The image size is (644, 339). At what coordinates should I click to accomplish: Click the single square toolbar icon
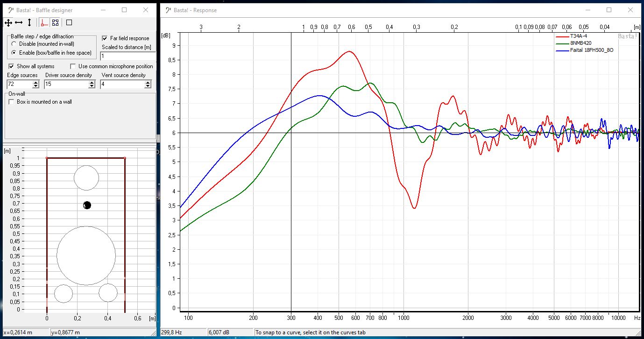69,22
